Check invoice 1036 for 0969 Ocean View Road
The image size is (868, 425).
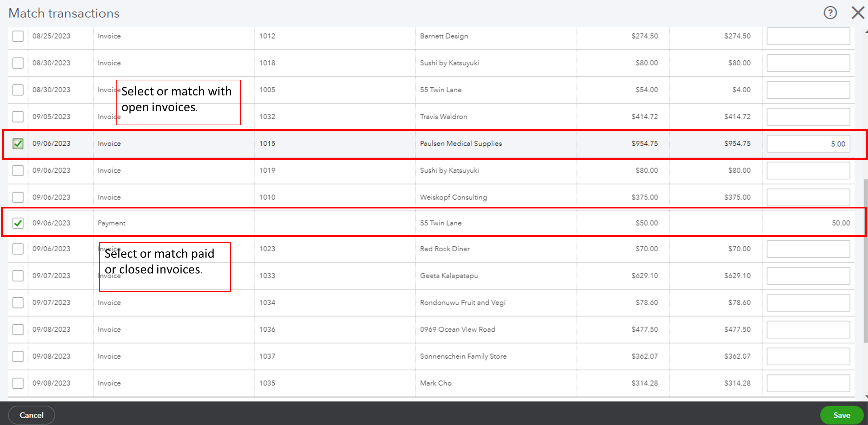click(x=18, y=329)
